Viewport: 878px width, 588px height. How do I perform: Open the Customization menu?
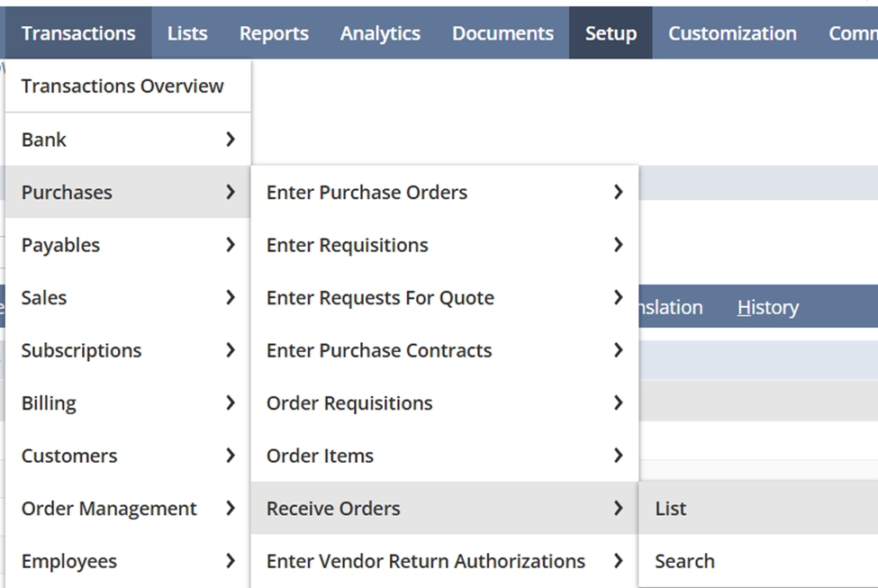pos(732,33)
